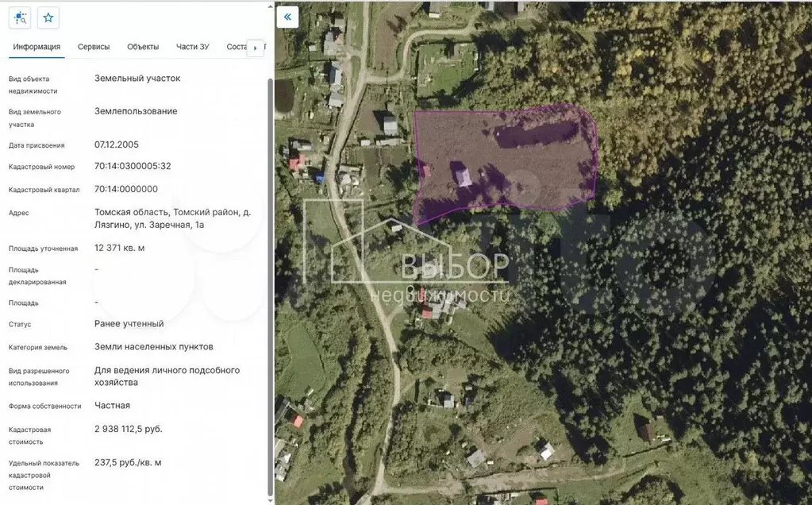Select cadastral quarter value 70:14:0000000
The image size is (812, 505).
pos(126,189)
